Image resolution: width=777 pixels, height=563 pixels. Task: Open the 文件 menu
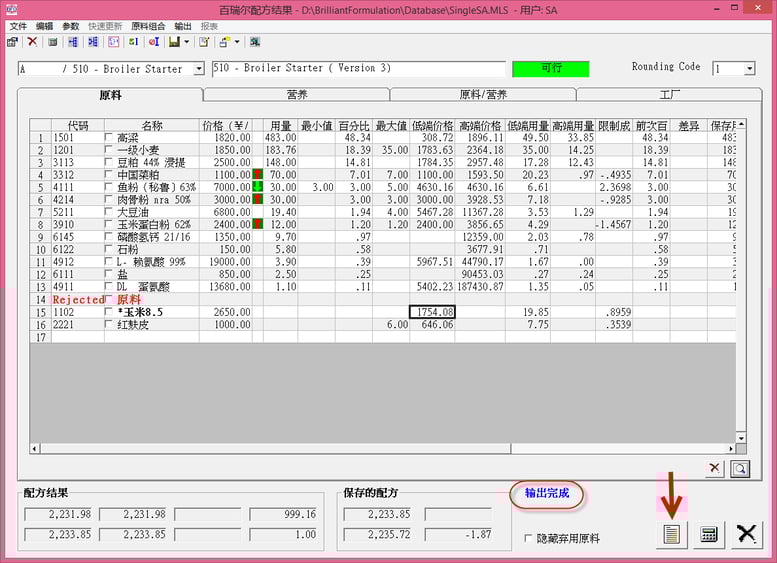pyautogui.click(x=18, y=26)
